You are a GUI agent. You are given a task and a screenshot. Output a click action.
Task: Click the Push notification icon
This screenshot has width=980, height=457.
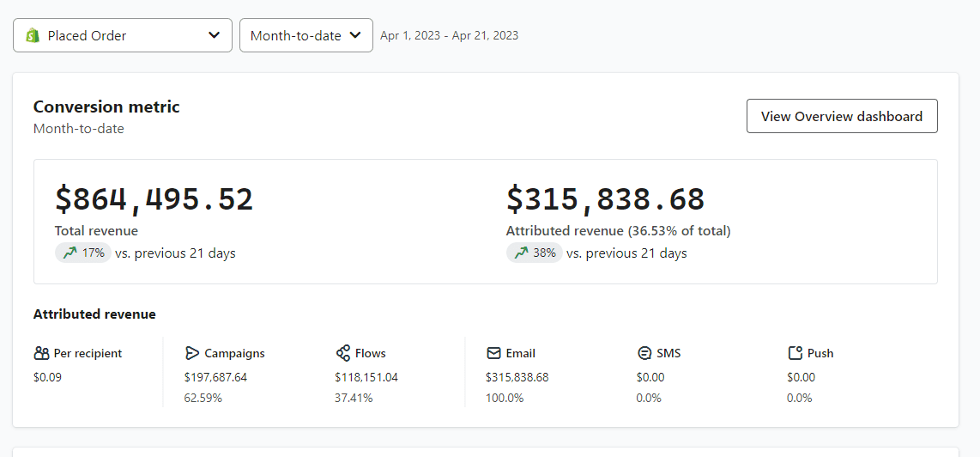[x=795, y=353]
